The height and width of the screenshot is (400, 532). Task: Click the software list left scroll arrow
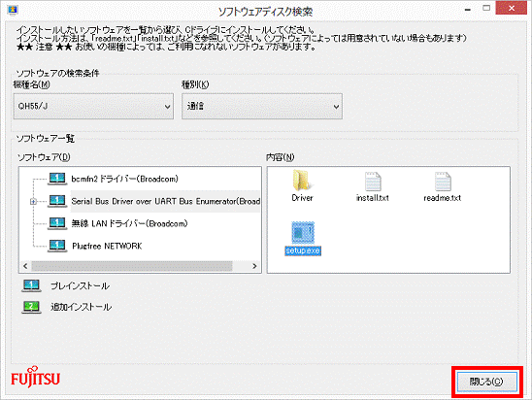(25, 266)
